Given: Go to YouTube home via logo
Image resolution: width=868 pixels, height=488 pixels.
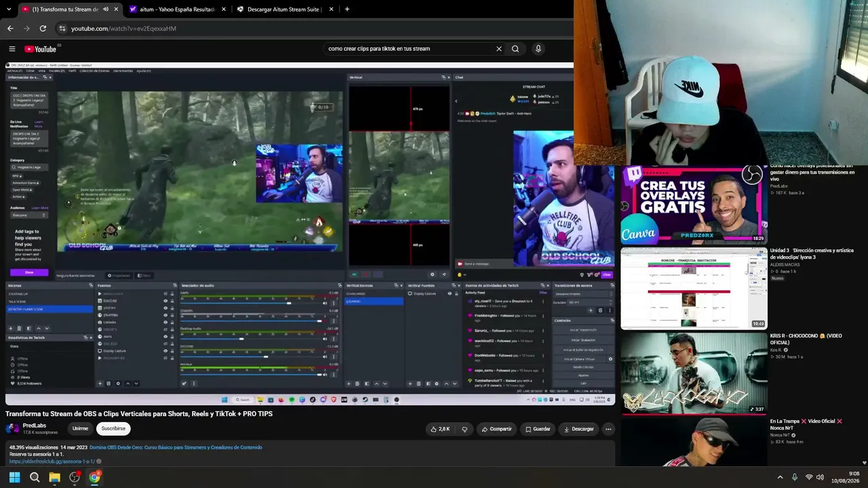Looking at the screenshot, I should 42,49.
